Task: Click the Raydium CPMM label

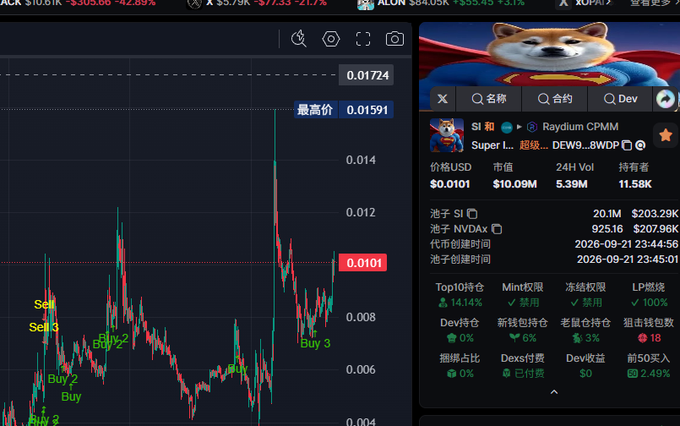Action: coord(580,127)
